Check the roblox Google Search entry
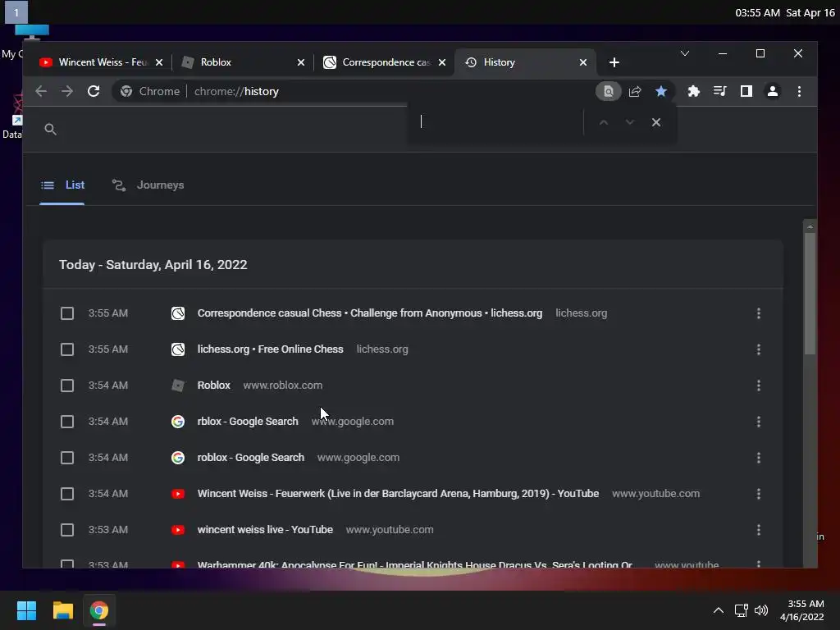840x630 pixels. pyautogui.click(x=67, y=458)
